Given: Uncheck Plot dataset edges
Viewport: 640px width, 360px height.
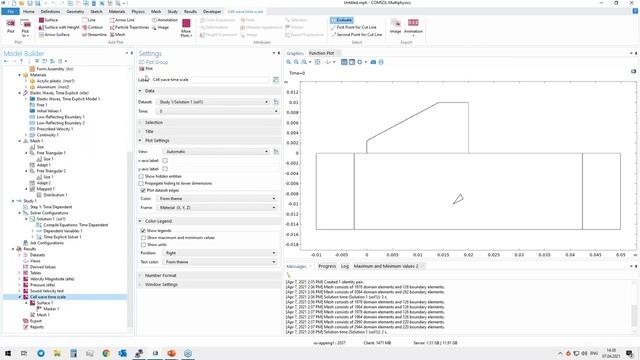Looking at the screenshot, I should pos(143,190).
